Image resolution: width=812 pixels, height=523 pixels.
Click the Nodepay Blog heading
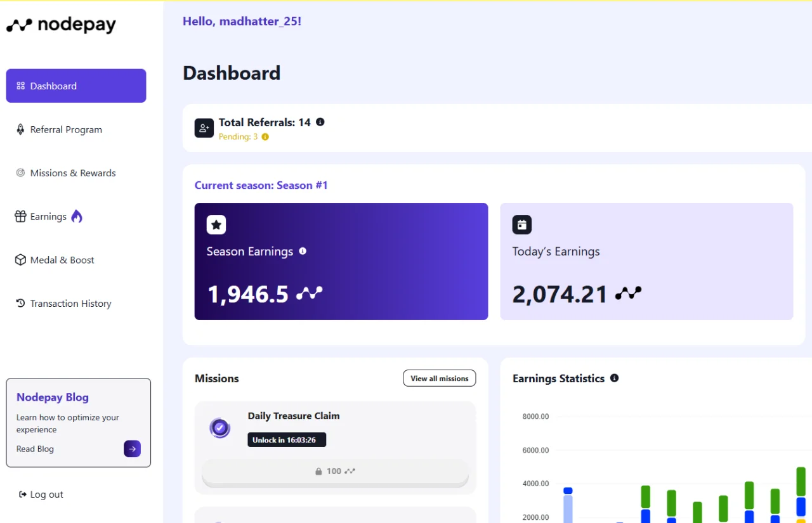pyautogui.click(x=53, y=397)
